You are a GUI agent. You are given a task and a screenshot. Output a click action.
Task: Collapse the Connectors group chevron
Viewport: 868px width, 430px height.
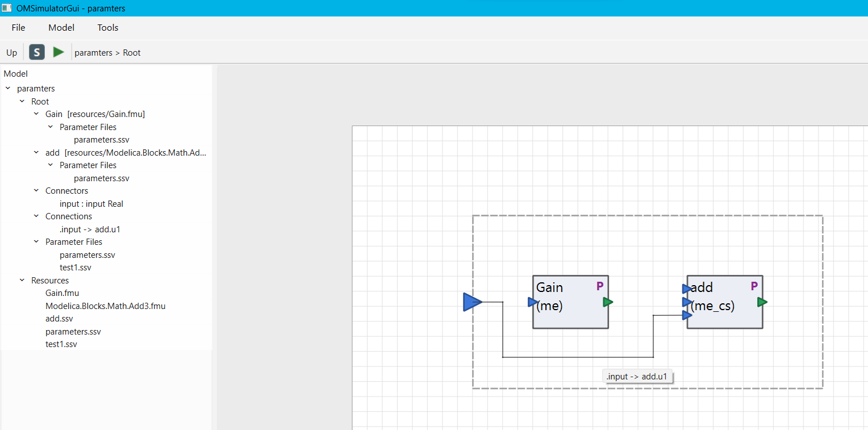36,191
